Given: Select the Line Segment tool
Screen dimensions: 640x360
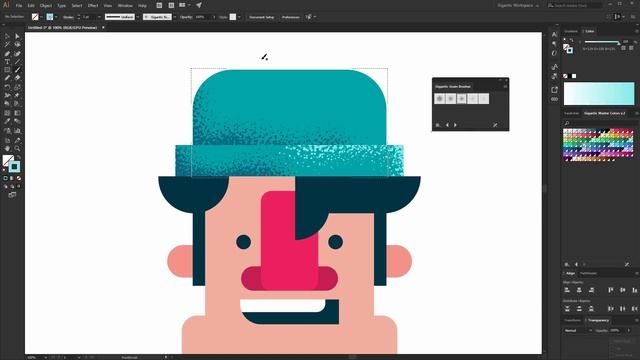Looking at the screenshot, I should coord(17,62).
